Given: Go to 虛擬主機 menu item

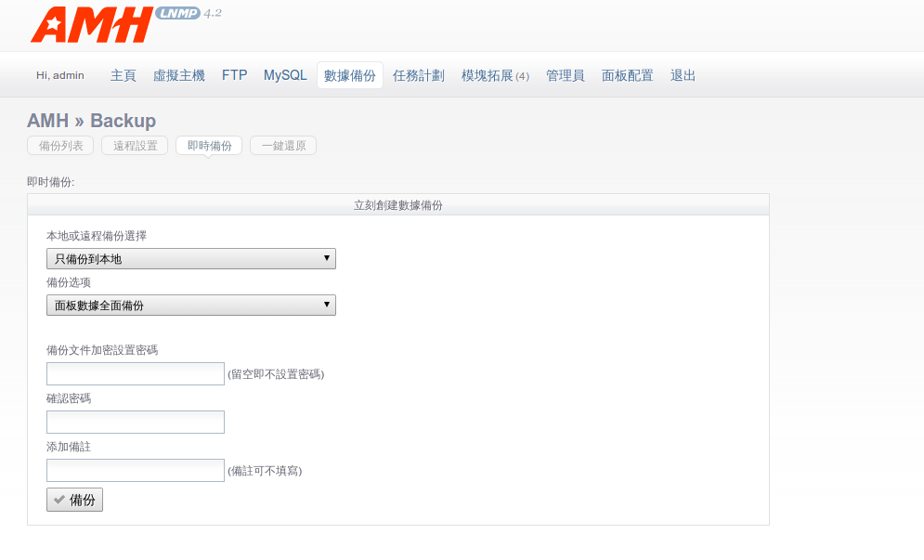Looking at the screenshot, I should [x=178, y=75].
